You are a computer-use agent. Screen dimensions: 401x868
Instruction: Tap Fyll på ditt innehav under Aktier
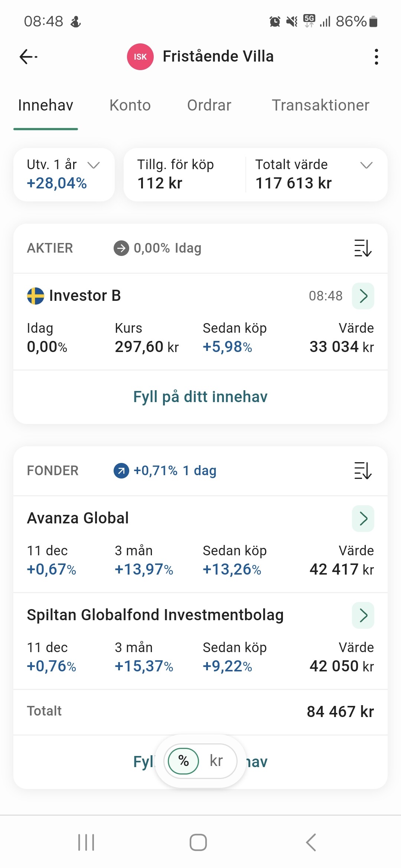coord(200,397)
